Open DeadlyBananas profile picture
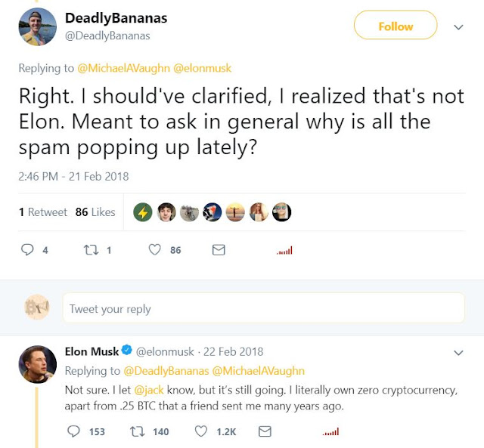 coord(37,26)
